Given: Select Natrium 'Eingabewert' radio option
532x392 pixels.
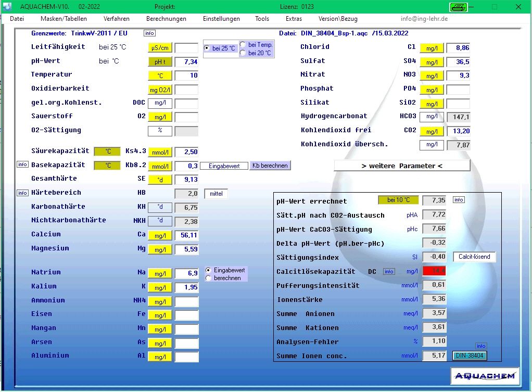Looking at the screenshot, I should [x=225, y=270].
